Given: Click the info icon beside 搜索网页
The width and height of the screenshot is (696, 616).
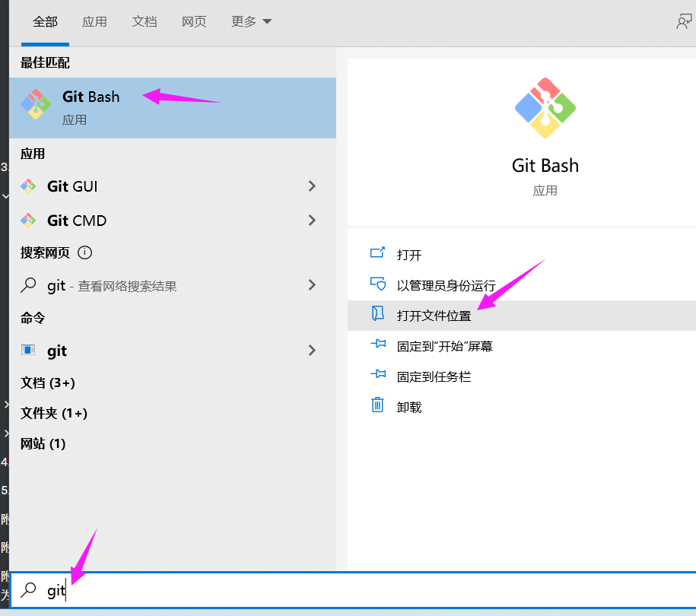Looking at the screenshot, I should click(x=84, y=254).
